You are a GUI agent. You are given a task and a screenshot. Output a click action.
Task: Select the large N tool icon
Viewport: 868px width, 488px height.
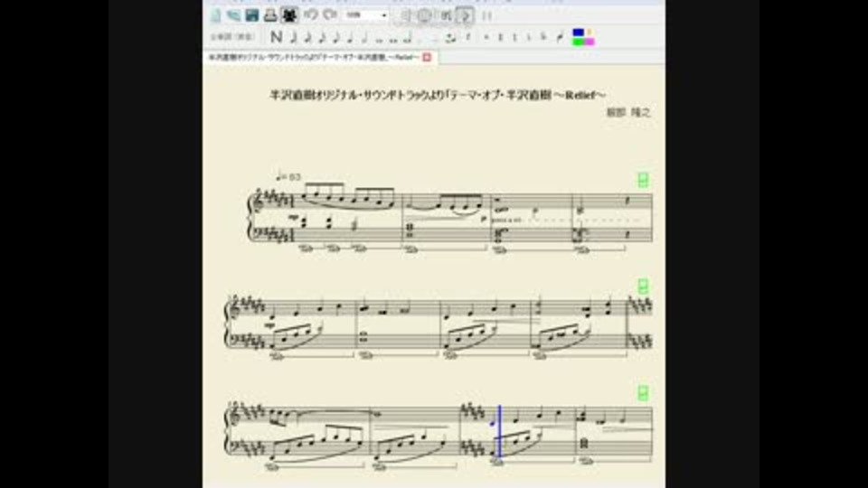click(x=276, y=37)
